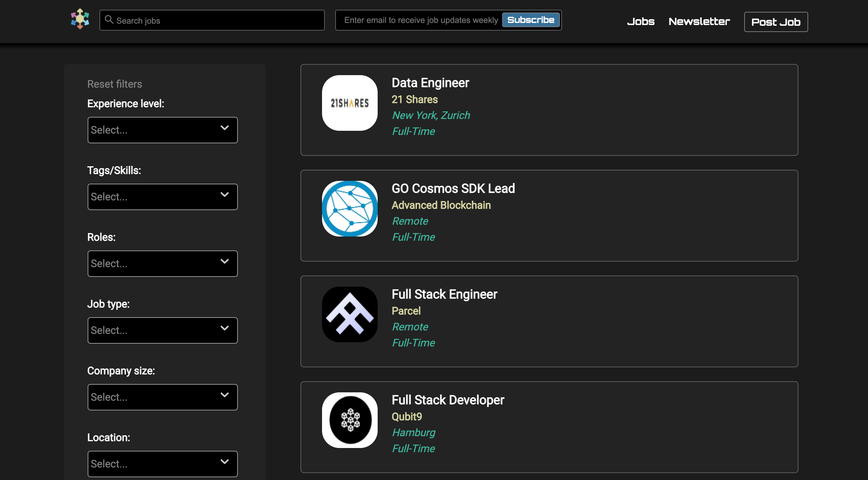Screen dimensions: 868x480
Task: Focus the Search jobs field
Action: pyautogui.click(x=212, y=20)
